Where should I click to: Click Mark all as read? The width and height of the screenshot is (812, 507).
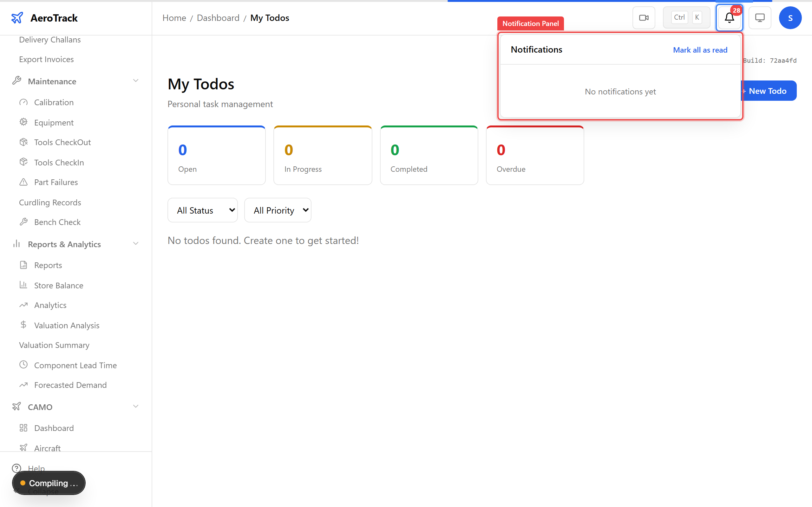pyautogui.click(x=700, y=50)
